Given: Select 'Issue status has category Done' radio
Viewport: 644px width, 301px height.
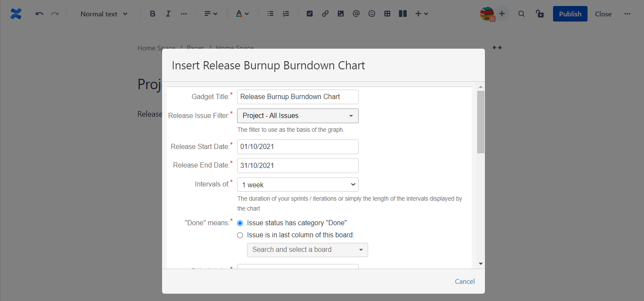Looking at the screenshot, I should [x=240, y=223].
